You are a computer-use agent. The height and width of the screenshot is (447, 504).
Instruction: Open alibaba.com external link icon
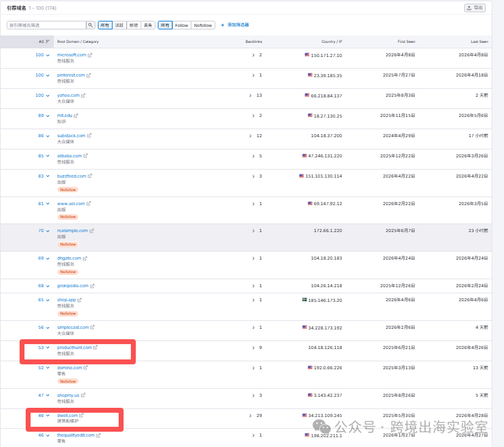86,156
